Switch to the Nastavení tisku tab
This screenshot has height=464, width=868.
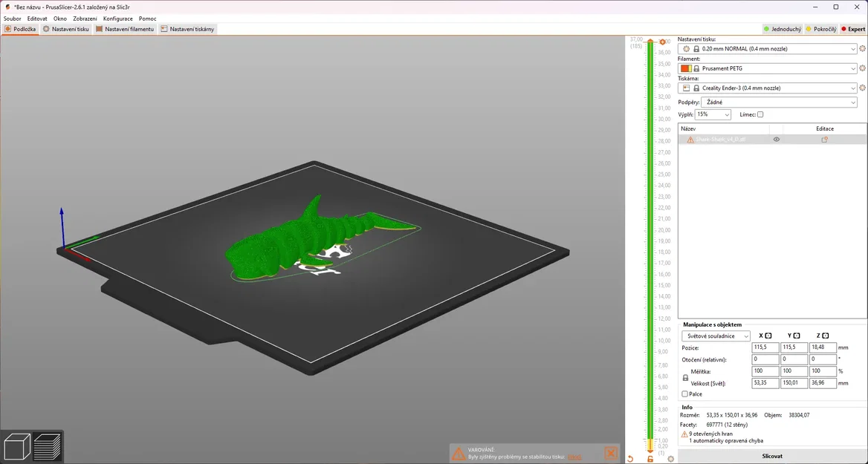tap(66, 29)
